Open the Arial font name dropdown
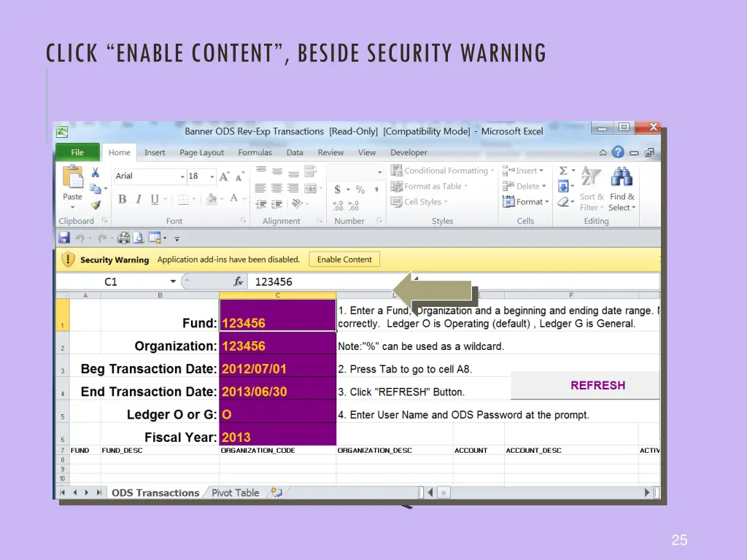This screenshot has height=560, width=747. (x=182, y=176)
